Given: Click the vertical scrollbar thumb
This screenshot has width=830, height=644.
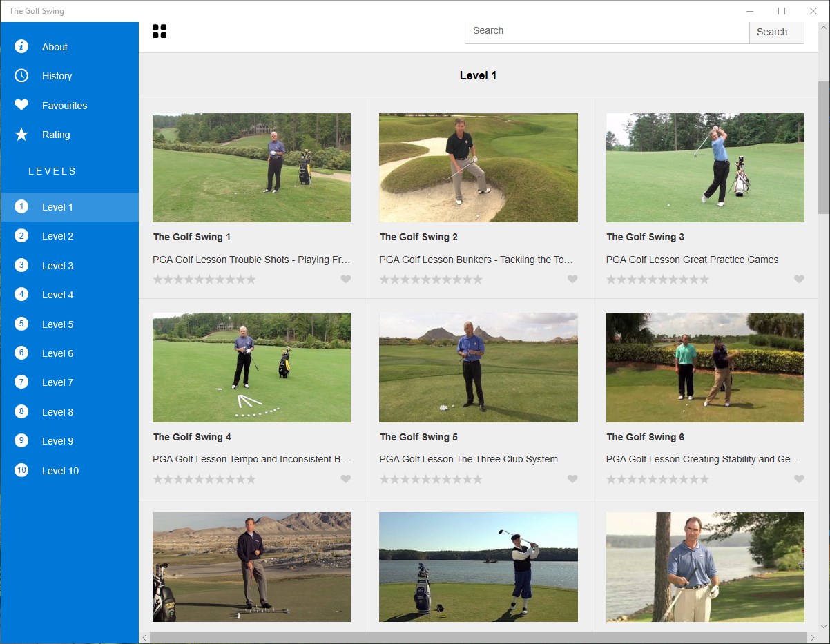Looking at the screenshot, I should [824, 148].
